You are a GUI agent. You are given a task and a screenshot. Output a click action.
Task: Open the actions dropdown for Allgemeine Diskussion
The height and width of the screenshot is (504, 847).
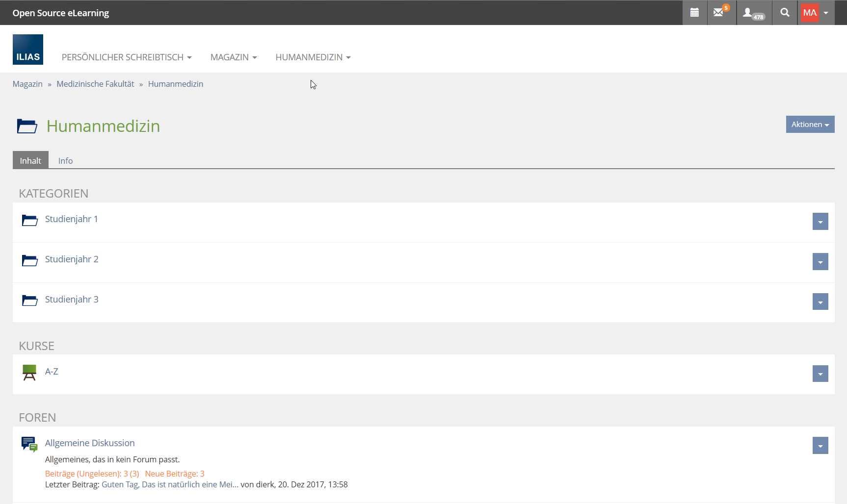click(x=820, y=446)
